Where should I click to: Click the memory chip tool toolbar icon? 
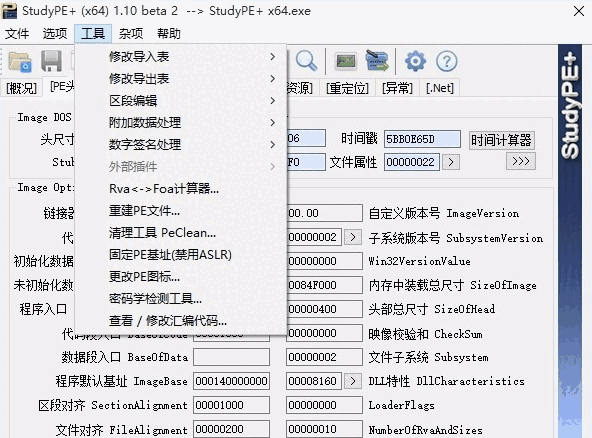coord(377,61)
